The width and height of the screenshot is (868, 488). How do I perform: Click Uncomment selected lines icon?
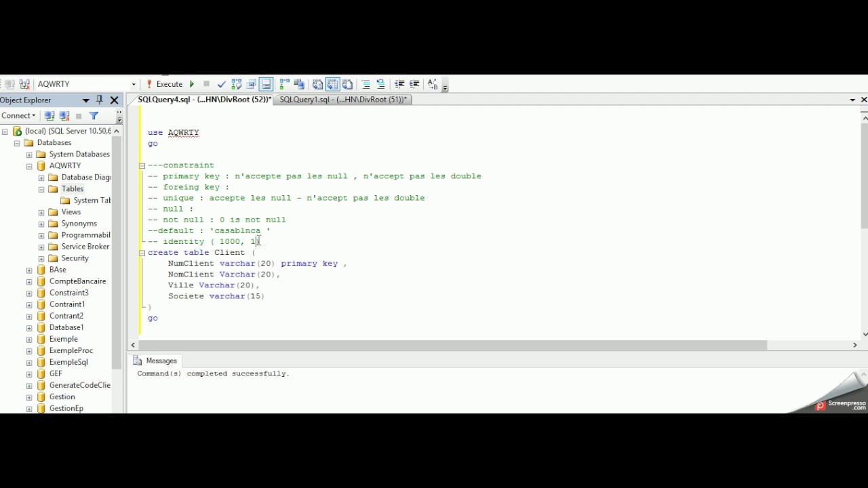click(381, 84)
